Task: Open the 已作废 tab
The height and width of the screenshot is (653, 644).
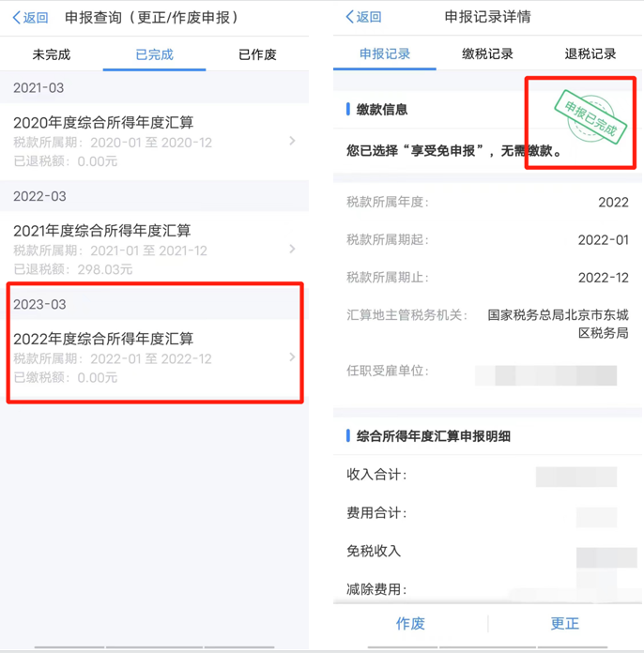Action: (x=257, y=54)
